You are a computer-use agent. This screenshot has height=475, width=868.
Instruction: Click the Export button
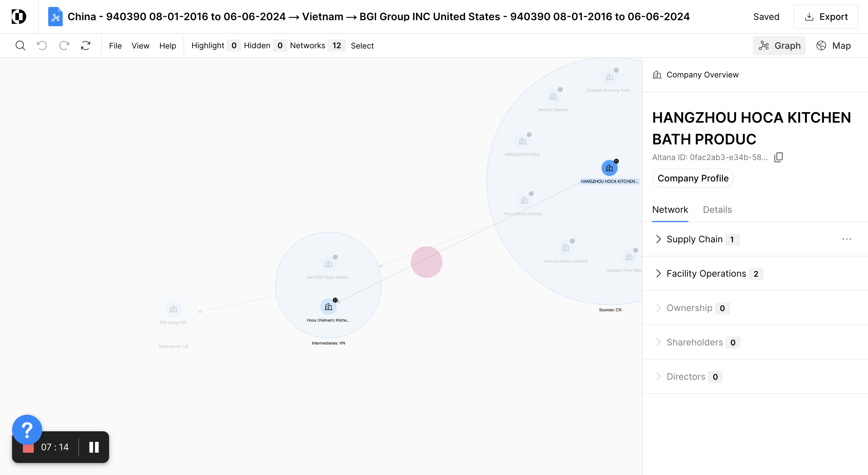click(826, 17)
